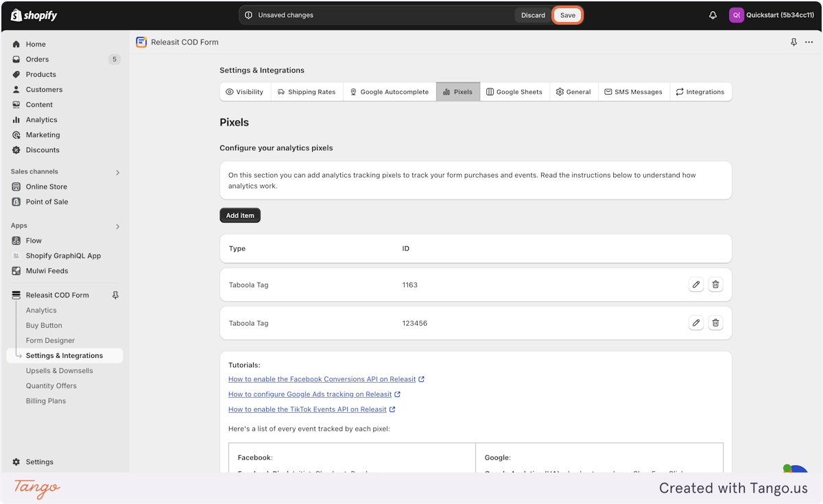Open Releasit COD Form in sidebar

pyautogui.click(x=58, y=296)
